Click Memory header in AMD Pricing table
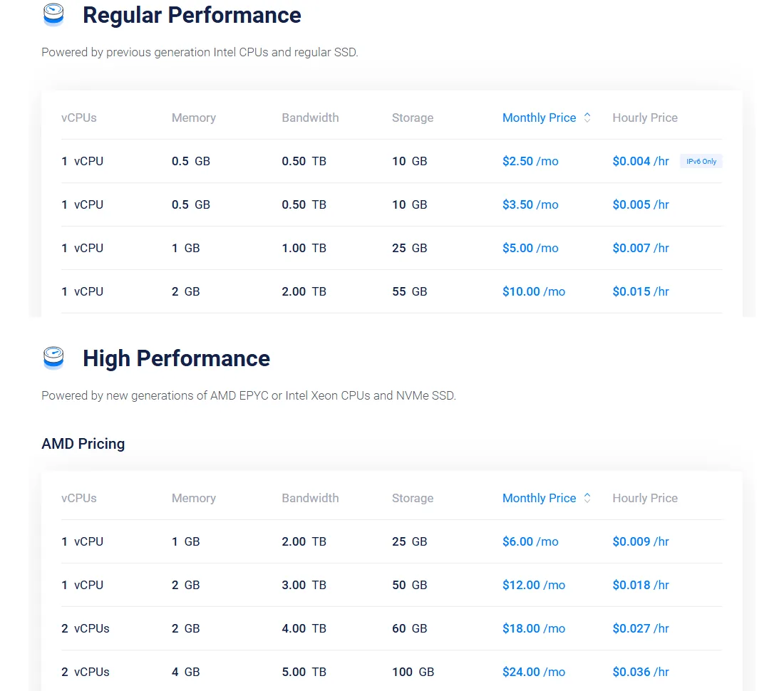 [193, 498]
